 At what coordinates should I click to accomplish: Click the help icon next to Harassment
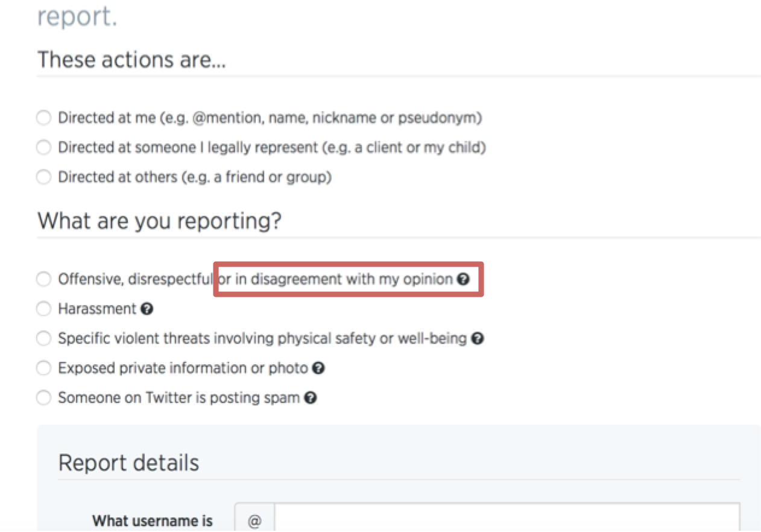(x=147, y=309)
